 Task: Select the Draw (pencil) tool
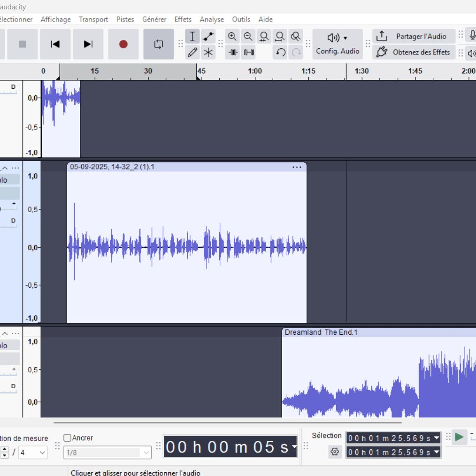192,52
